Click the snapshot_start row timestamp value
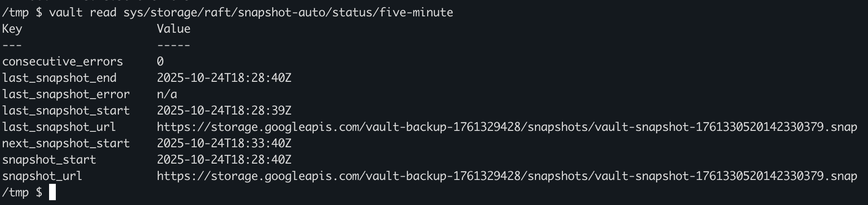The image size is (868, 205). click(x=224, y=160)
